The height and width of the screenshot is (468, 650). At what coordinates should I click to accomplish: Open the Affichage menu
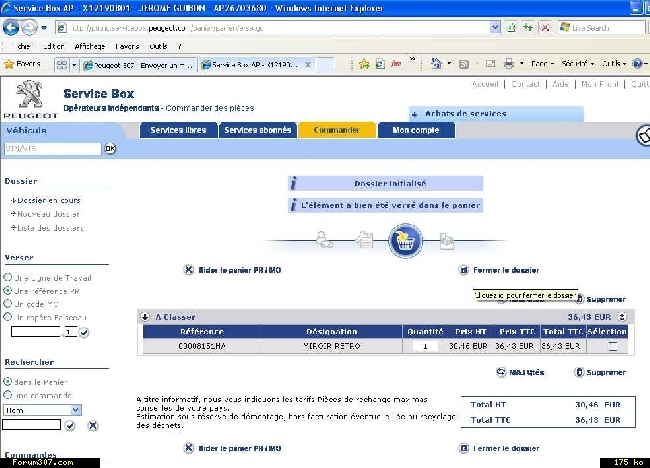tap(90, 46)
